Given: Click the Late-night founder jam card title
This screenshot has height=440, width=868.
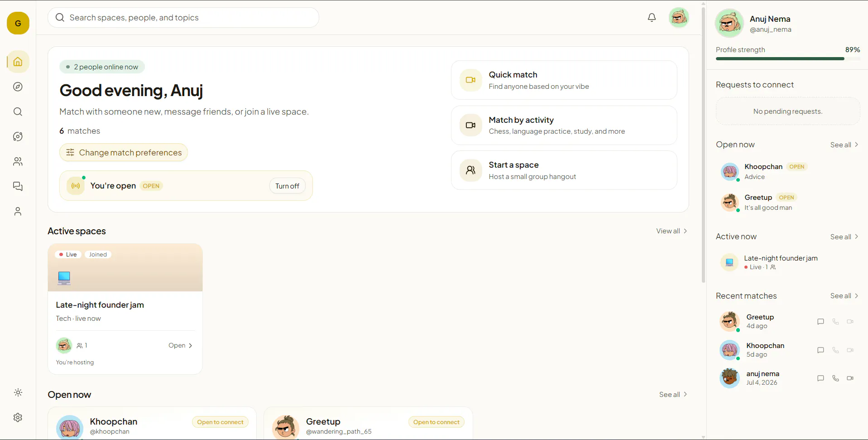Looking at the screenshot, I should click(x=100, y=305).
